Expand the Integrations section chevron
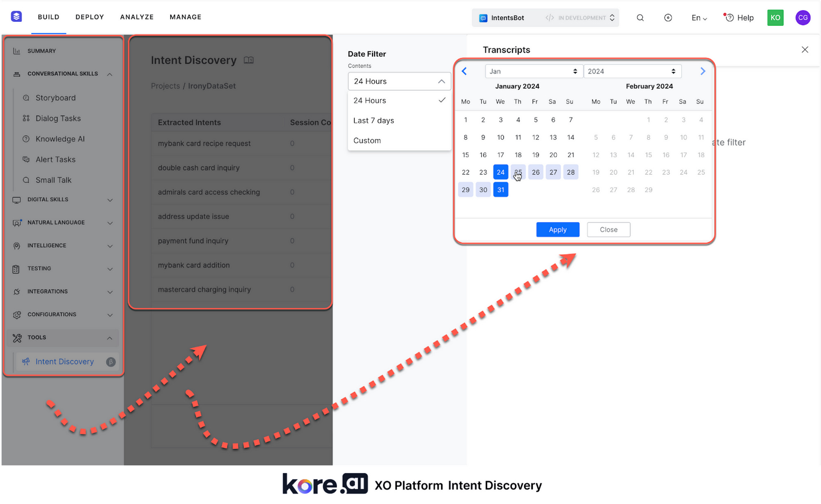Screen dimensions: 821x504 pyautogui.click(x=110, y=292)
